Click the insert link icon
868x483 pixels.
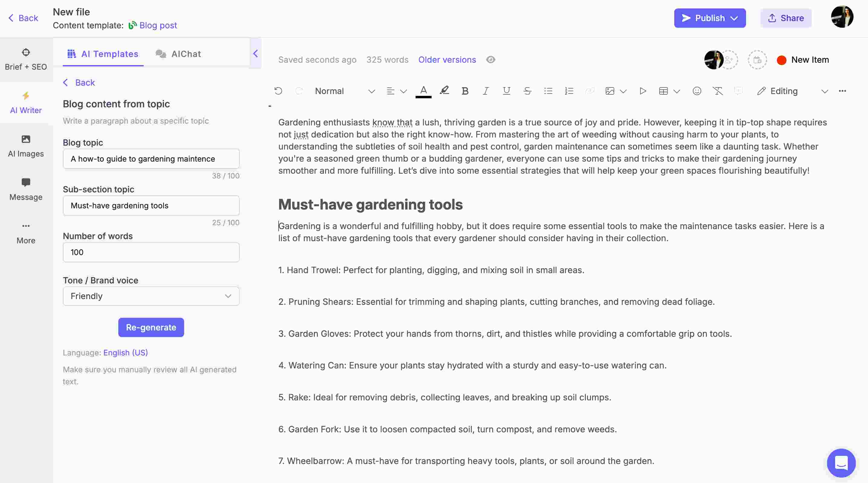click(x=590, y=91)
